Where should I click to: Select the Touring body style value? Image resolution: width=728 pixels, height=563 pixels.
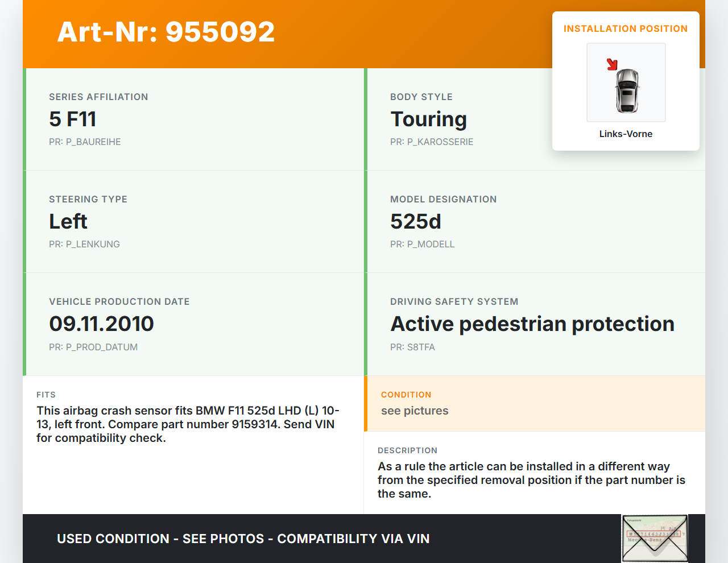point(428,119)
